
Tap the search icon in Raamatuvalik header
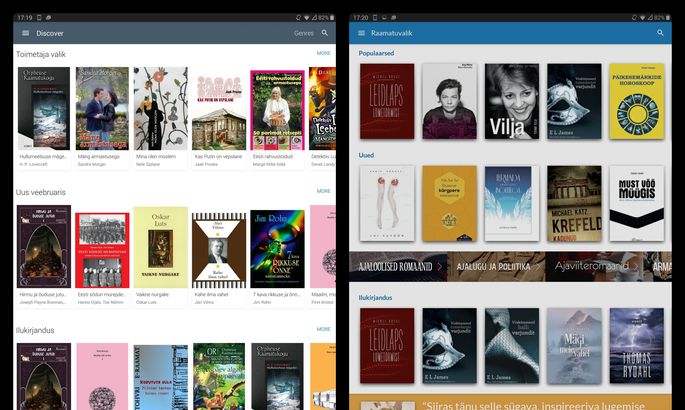(660, 33)
